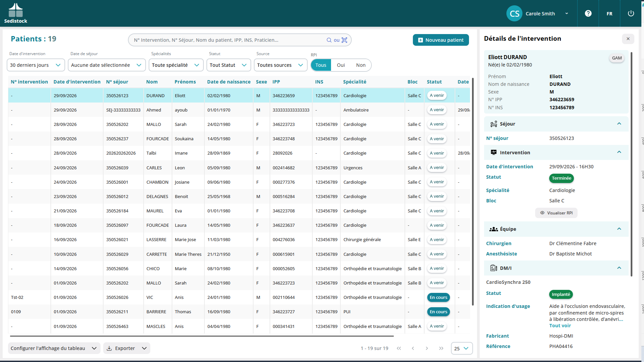
Task: Sort by the Date d'intervention column header
Action: point(77,82)
